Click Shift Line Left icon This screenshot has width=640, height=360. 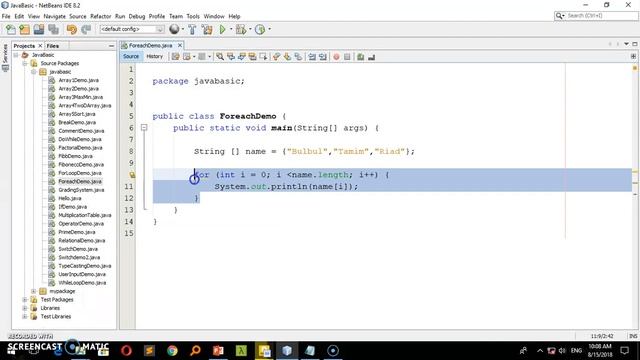coord(312,57)
